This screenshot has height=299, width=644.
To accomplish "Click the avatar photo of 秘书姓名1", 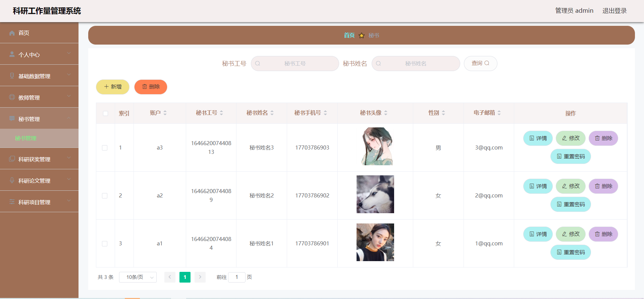I will [375, 242].
